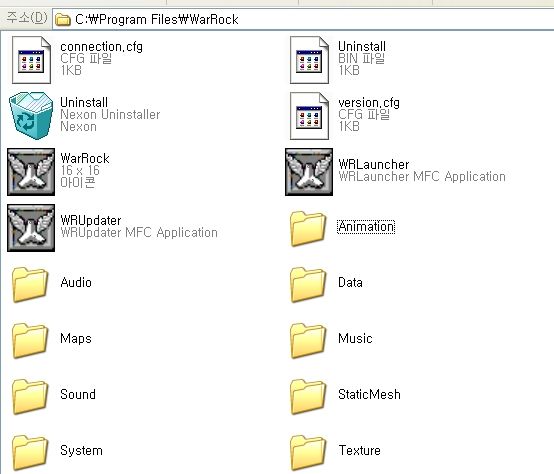
Task: Select the WRUpdater application icon
Action: (31, 228)
